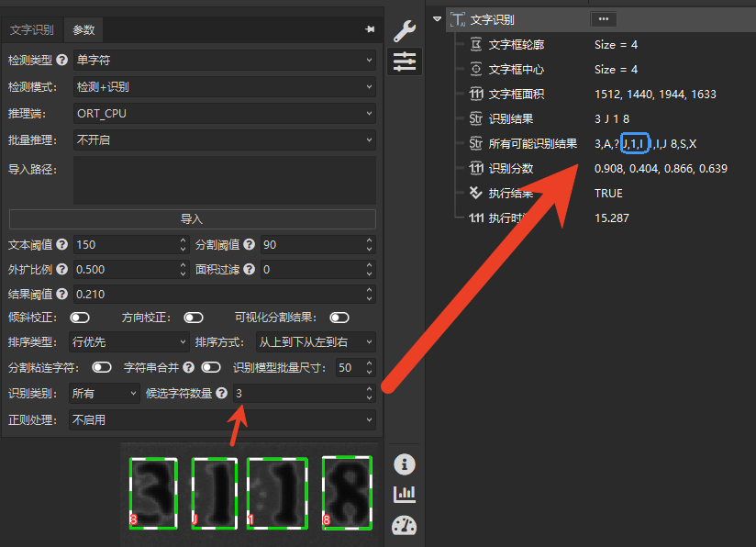Select detected character box labeled 8
This screenshot has width=756, height=547.
pos(347,493)
